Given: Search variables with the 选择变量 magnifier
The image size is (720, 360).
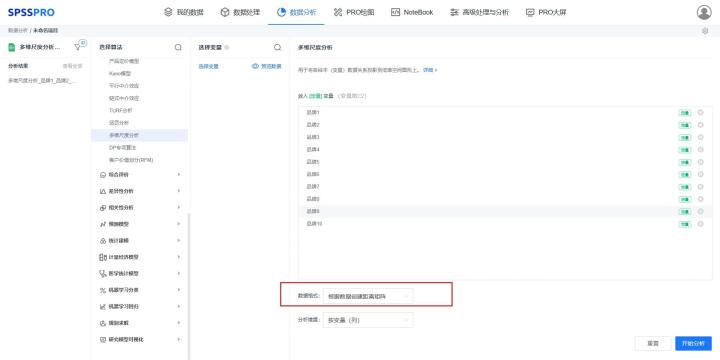Looking at the screenshot, I should (277, 47).
